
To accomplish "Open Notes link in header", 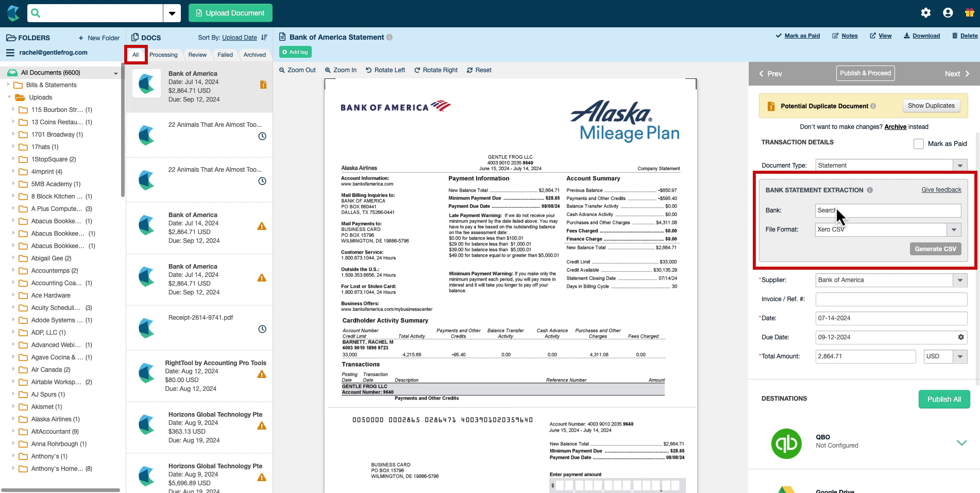I will [x=845, y=36].
